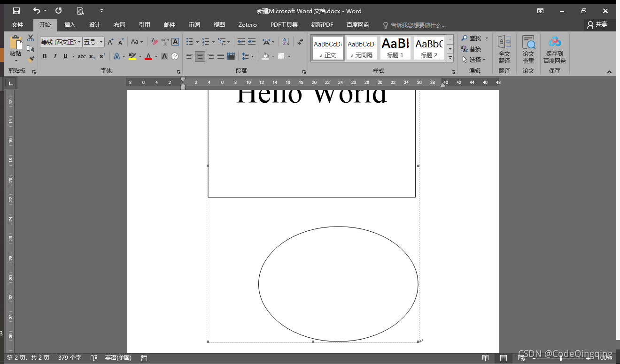The height and width of the screenshot is (364, 620).
Task: Cut selection with the scissors icon
Action: click(x=31, y=38)
